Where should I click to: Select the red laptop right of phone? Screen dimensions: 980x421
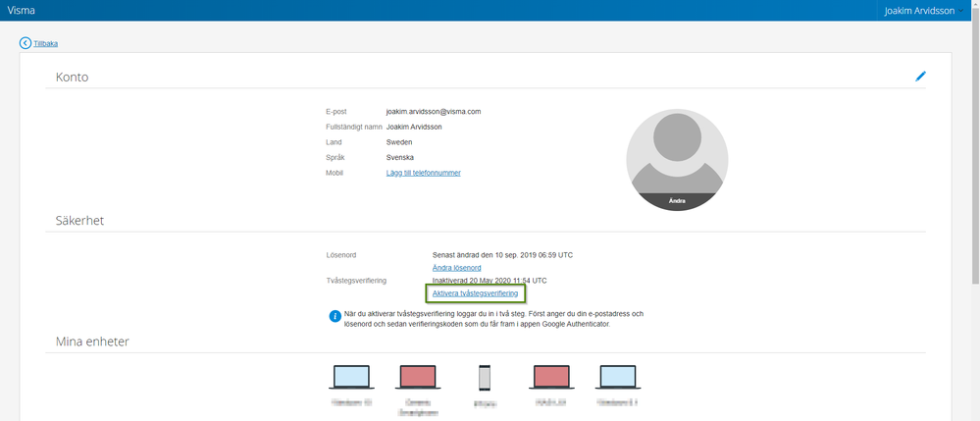coord(552,377)
